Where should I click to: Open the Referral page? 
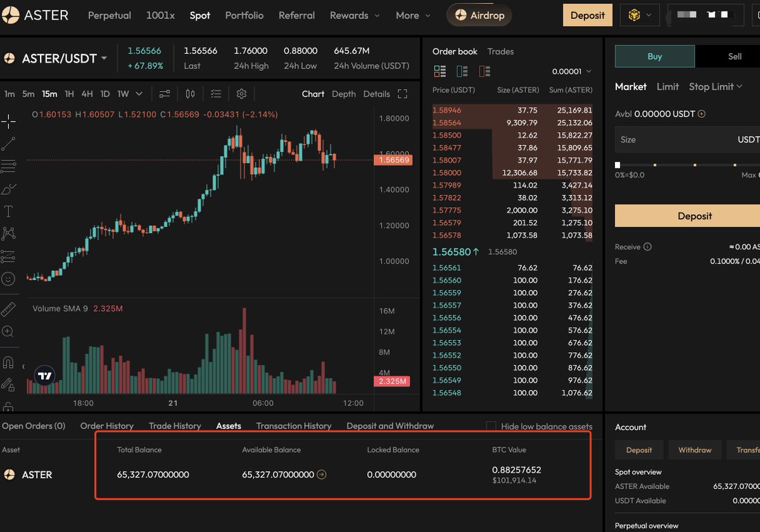click(296, 15)
